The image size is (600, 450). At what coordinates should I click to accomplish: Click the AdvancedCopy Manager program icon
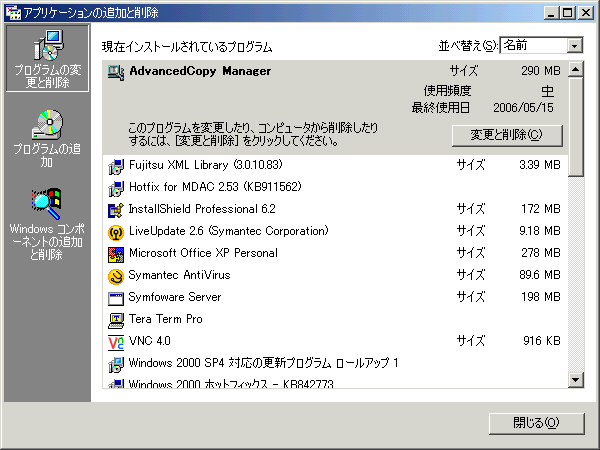pos(116,72)
